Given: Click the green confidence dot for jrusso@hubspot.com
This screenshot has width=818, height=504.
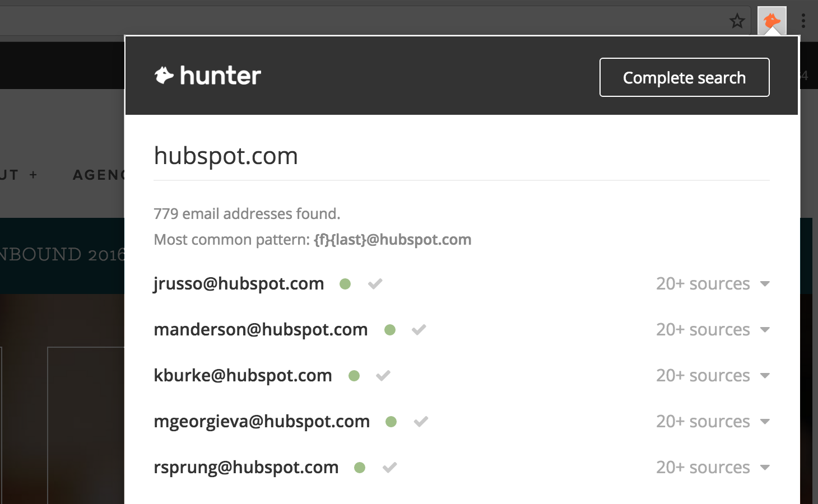Looking at the screenshot, I should (x=345, y=284).
